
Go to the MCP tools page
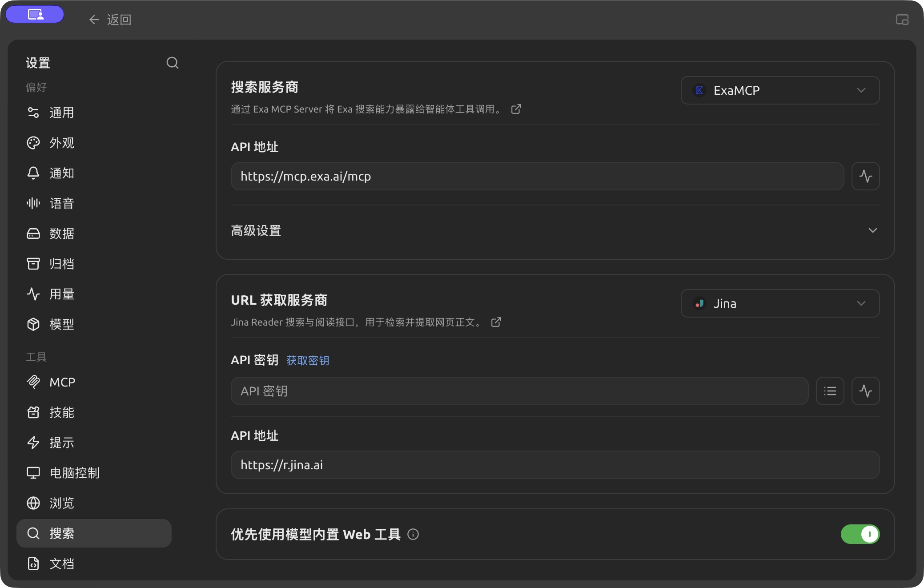click(94, 382)
